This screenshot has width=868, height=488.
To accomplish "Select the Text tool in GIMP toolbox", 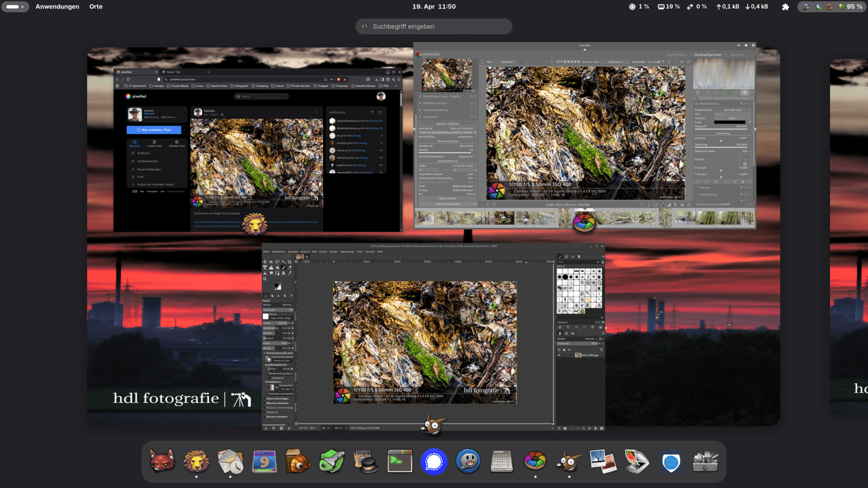I will (x=283, y=273).
